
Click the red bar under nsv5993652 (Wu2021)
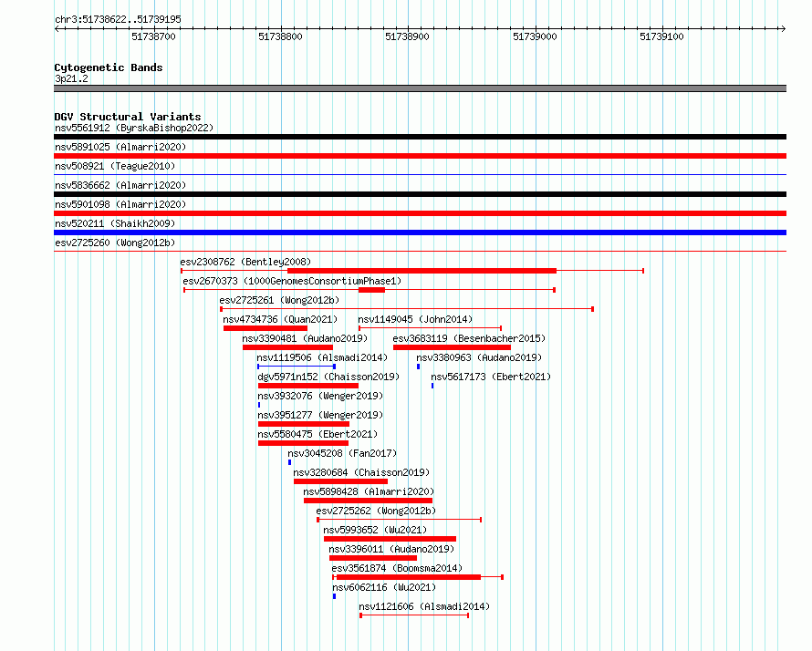[390, 539]
